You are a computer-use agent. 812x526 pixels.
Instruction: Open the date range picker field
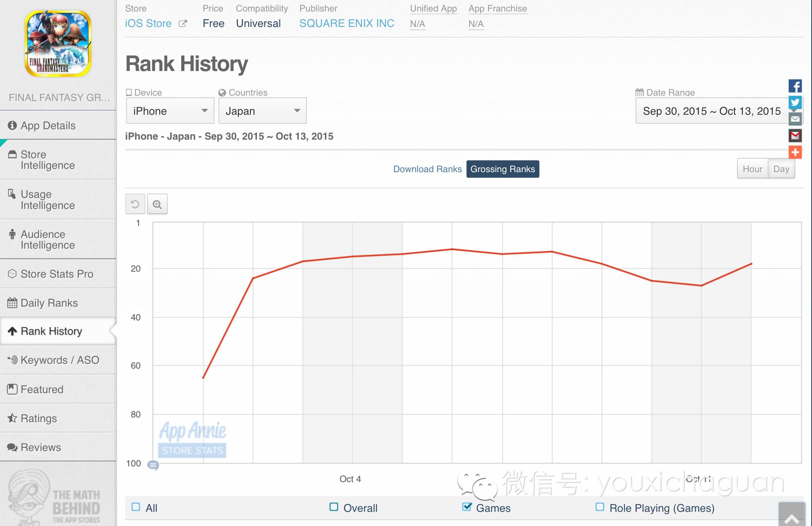point(712,111)
